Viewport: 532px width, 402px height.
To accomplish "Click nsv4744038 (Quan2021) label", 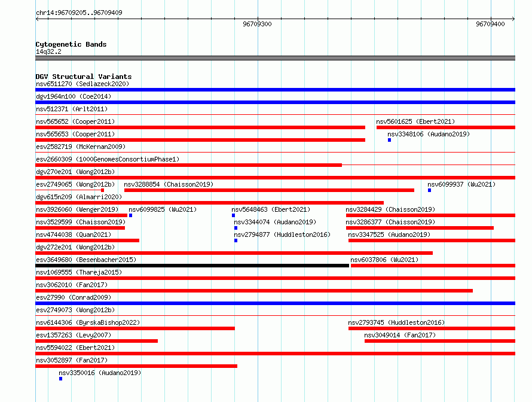I will 74,234.
